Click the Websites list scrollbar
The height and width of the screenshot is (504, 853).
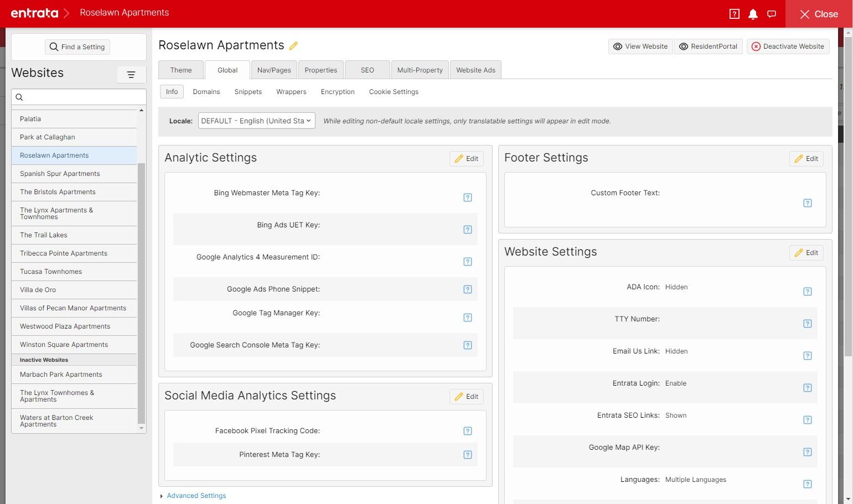coord(141,293)
